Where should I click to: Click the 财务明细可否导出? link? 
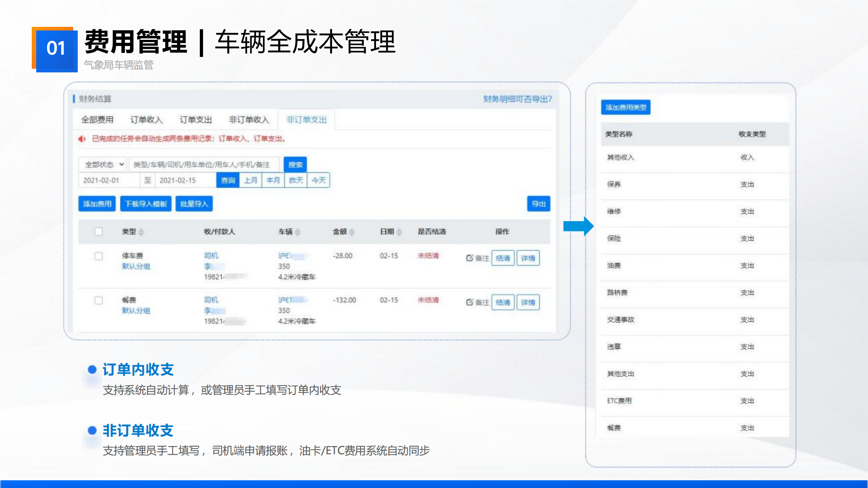[x=517, y=99]
